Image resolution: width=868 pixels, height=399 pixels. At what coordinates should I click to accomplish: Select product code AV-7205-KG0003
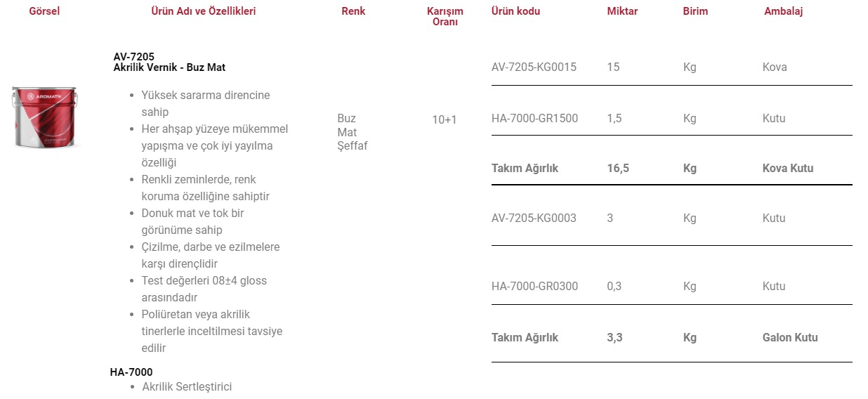click(x=534, y=218)
